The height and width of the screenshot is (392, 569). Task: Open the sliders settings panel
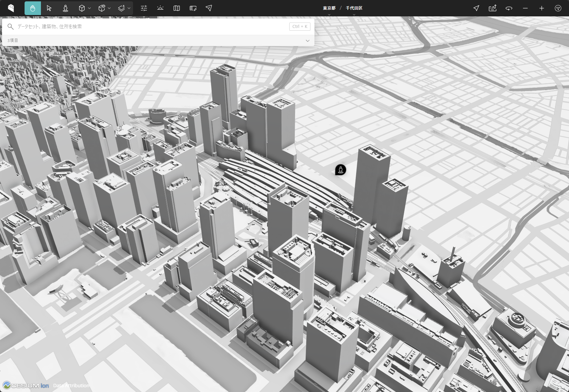click(144, 8)
